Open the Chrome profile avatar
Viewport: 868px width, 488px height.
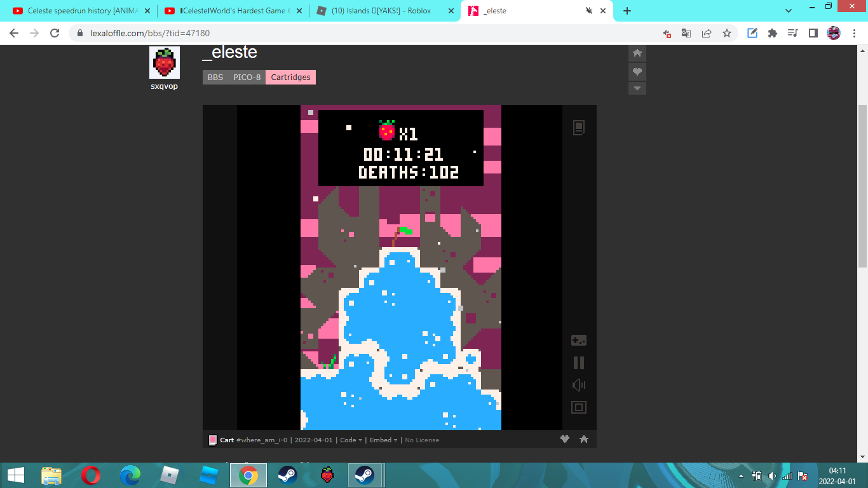[x=834, y=33]
